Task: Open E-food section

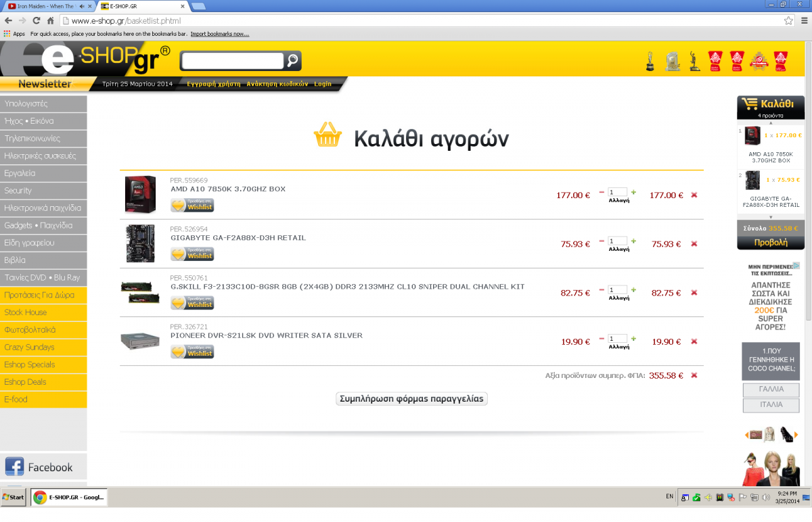Action: tap(43, 399)
